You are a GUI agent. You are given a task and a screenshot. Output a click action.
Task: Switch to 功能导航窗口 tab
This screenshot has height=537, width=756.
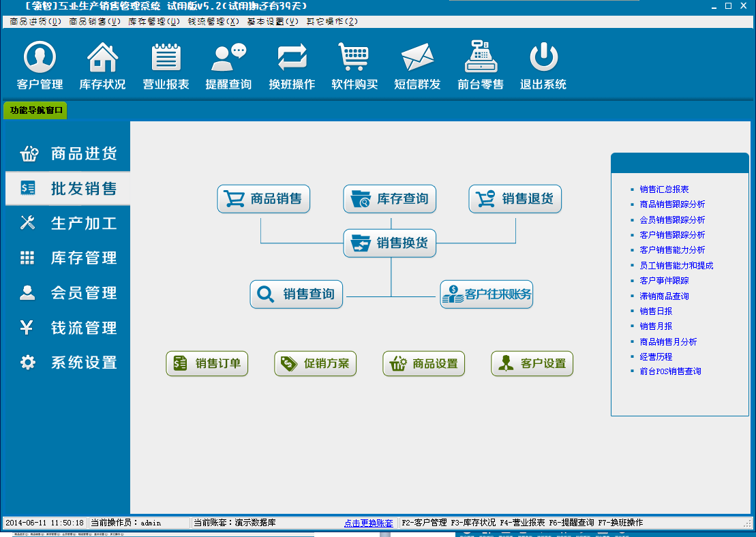35,110
